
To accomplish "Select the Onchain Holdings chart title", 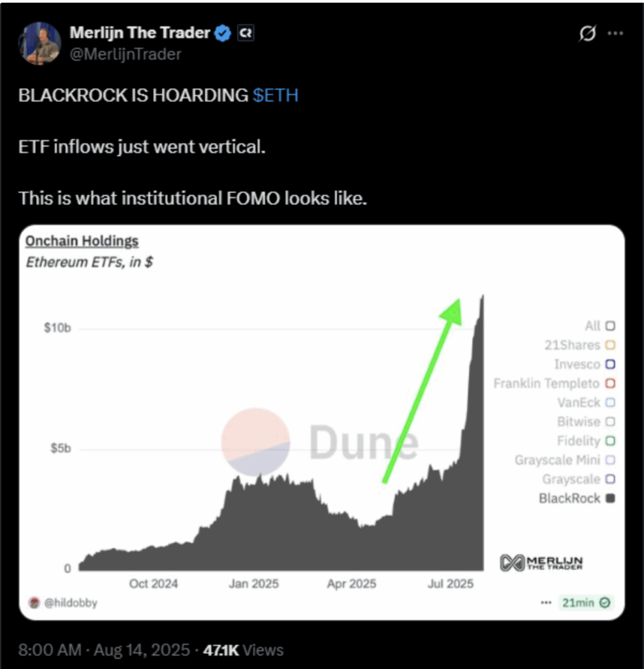I will pyautogui.click(x=82, y=240).
